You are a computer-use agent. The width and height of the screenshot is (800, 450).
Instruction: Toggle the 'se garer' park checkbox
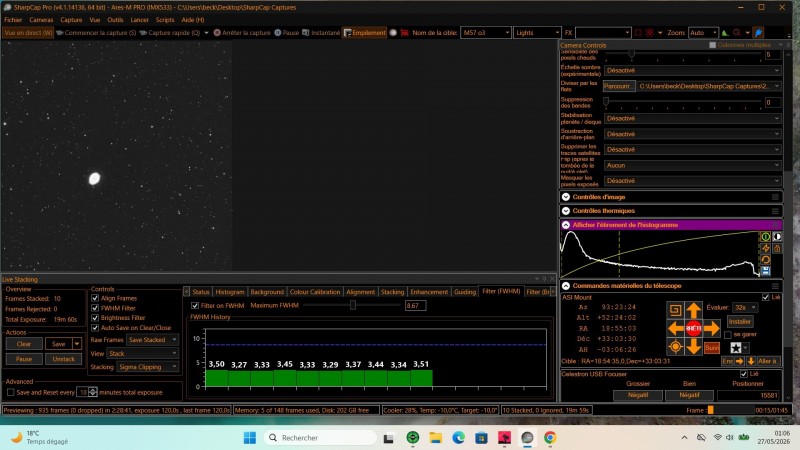pos(728,335)
